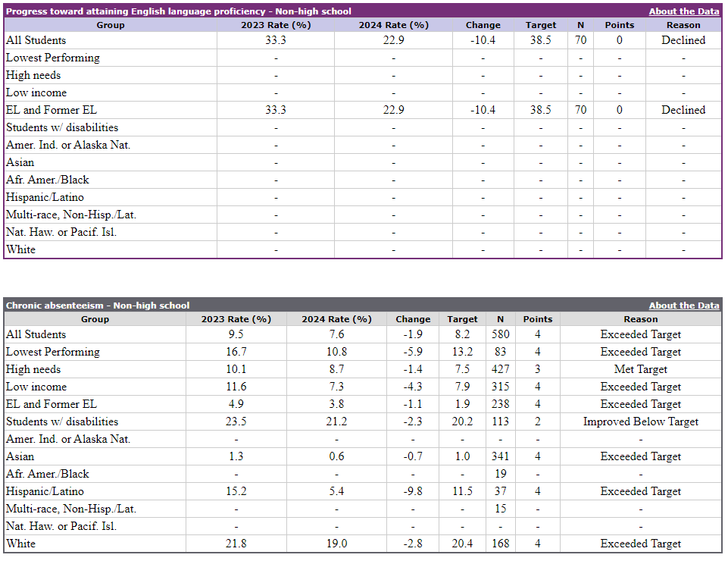
Task: Select 'High needs' label in proficiency table
Action: point(33,75)
